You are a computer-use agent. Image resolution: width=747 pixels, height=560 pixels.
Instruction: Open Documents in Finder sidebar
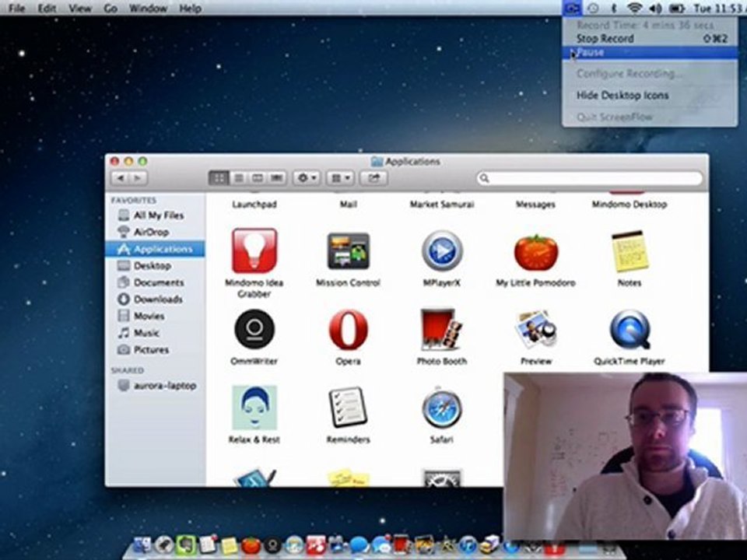tap(155, 282)
